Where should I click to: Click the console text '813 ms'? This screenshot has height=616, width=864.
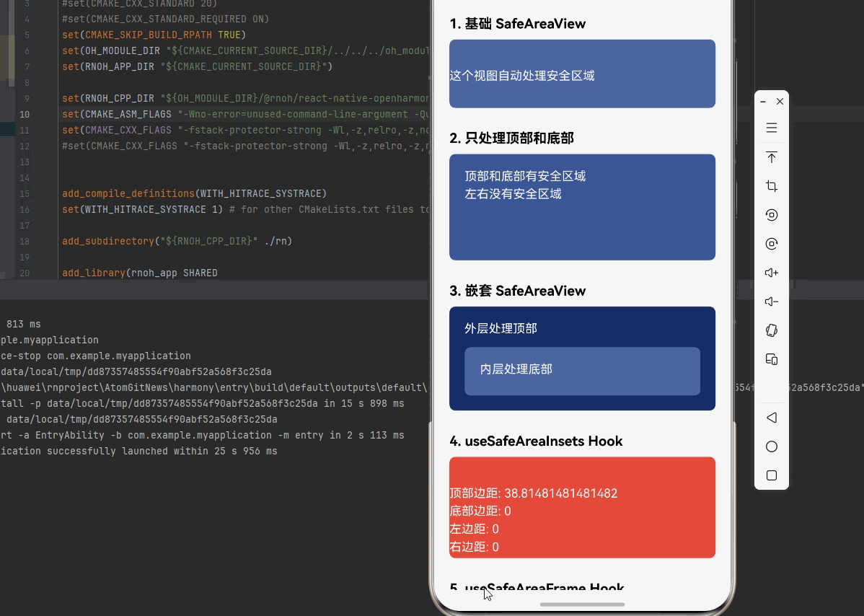(24, 324)
